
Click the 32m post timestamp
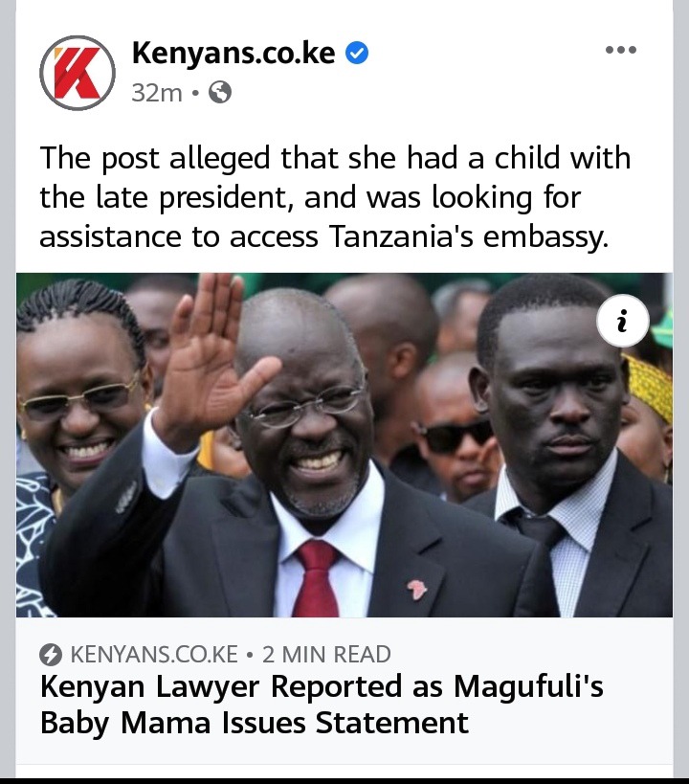point(157,93)
